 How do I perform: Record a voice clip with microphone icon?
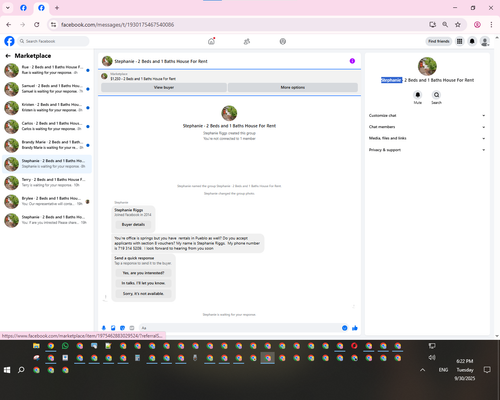coord(104,328)
